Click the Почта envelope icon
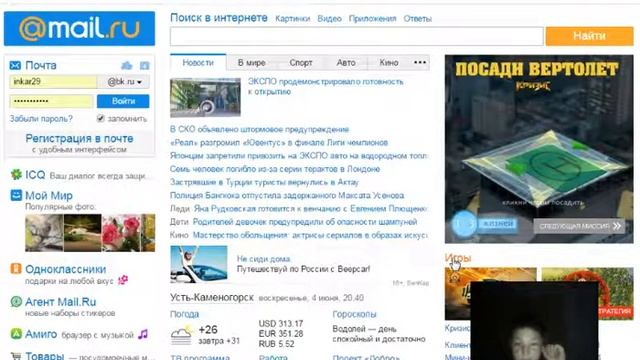Image resolution: width=640 pixels, height=360 pixels. 15,65
